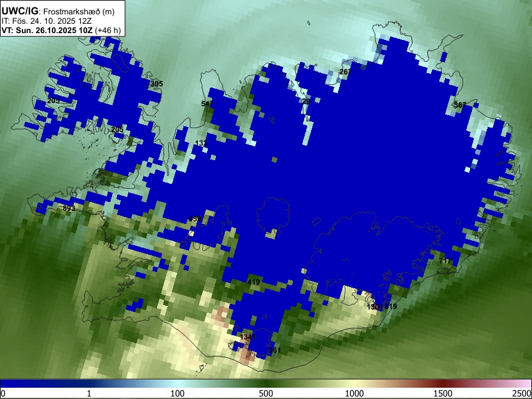
Task: Click the map value '1341'
Action: pyautogui.click(x=248, y=337)
